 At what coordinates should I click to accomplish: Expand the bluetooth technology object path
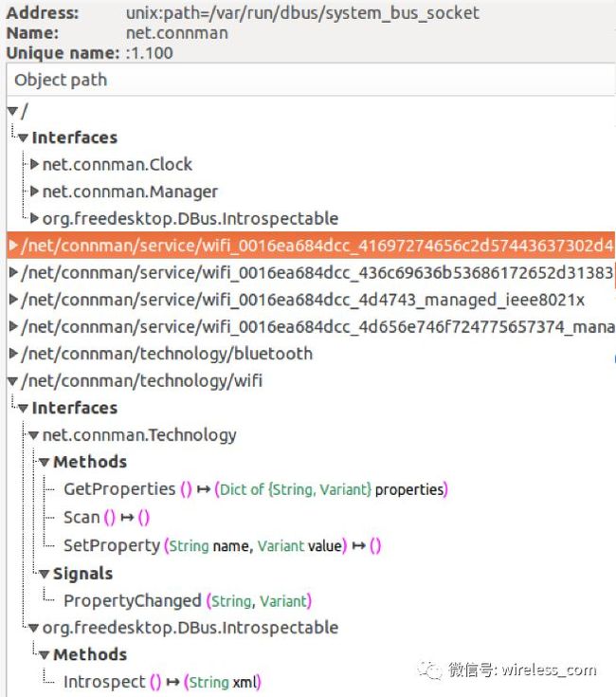13,354
